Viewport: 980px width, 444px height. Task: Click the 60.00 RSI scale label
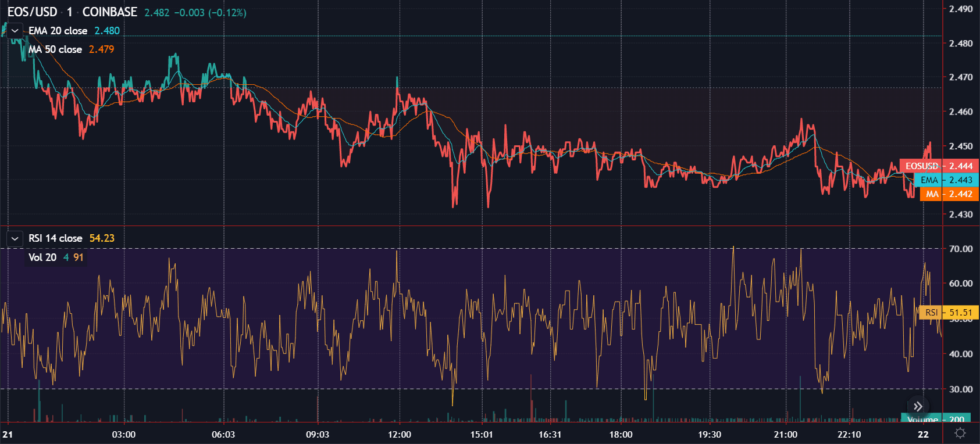[x=961, y=284]
